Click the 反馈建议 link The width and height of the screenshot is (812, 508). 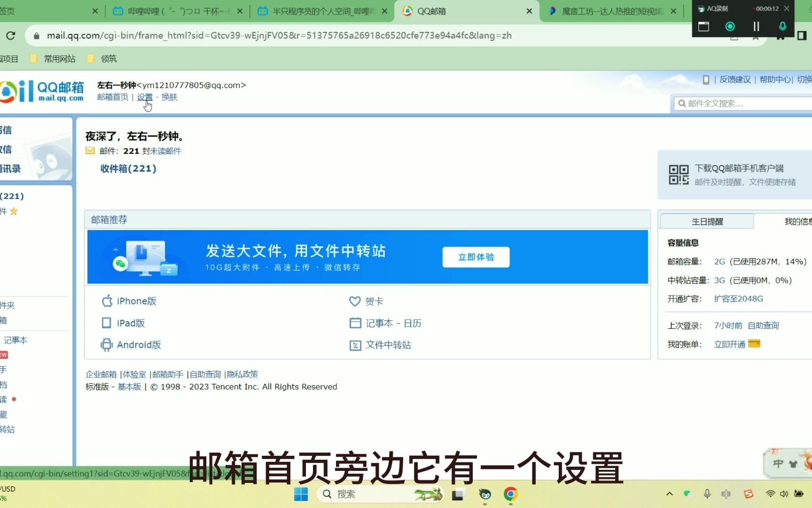pyautogui.click(x=735, y=79)
